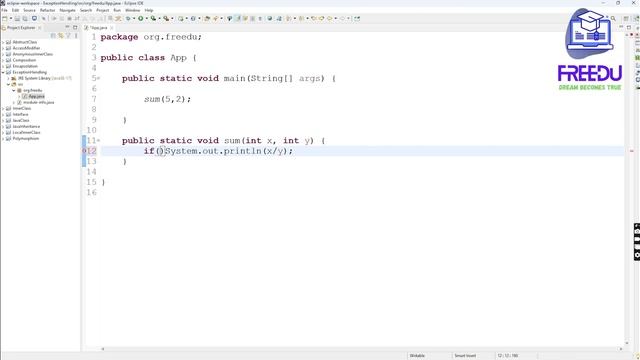Click the Save toolbar icon
This screenshot has height=360, width=640.
click(x=17, y=18)
